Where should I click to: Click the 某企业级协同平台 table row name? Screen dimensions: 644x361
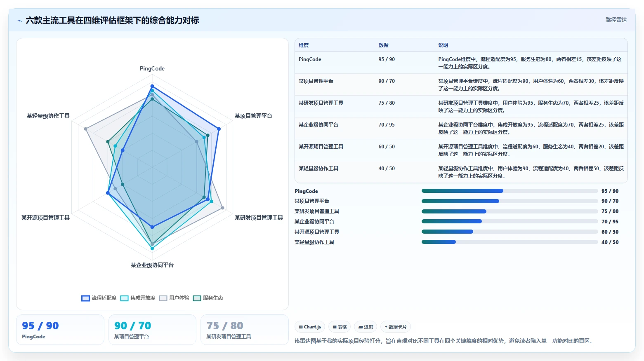pos(318,125)
